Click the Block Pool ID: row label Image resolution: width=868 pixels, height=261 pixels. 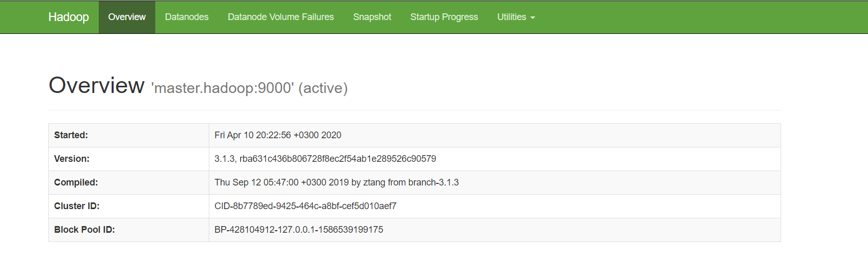tap(84, 230)
